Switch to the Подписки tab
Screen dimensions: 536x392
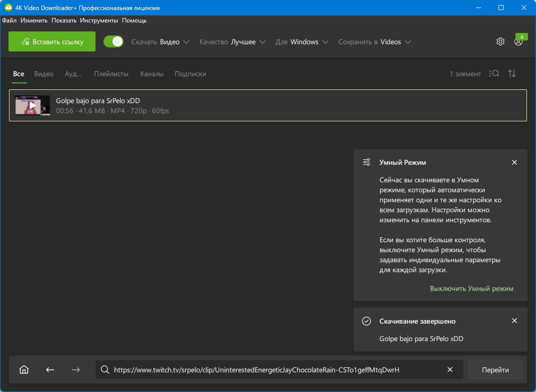tap(190, 74)
